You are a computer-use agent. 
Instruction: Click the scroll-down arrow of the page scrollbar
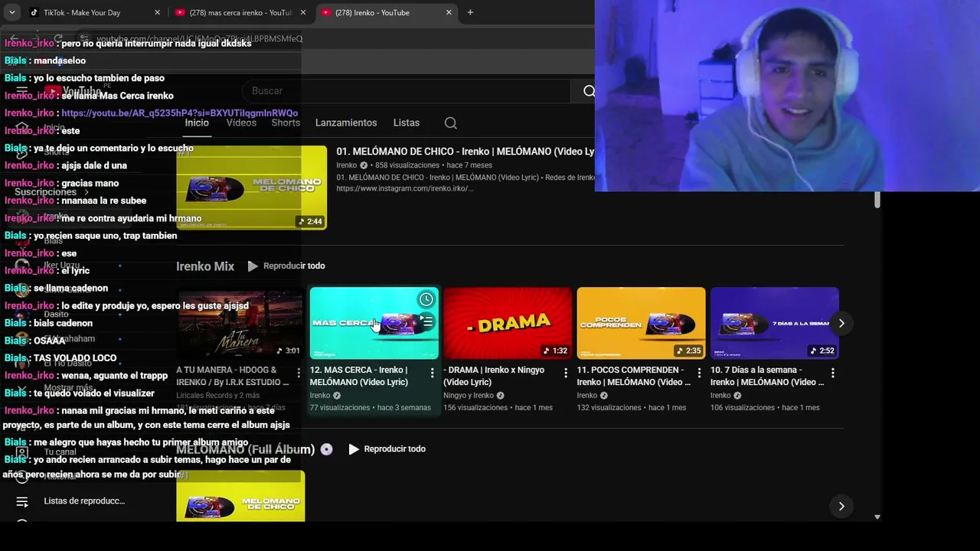pyautogui.click(x=877, y=517)
